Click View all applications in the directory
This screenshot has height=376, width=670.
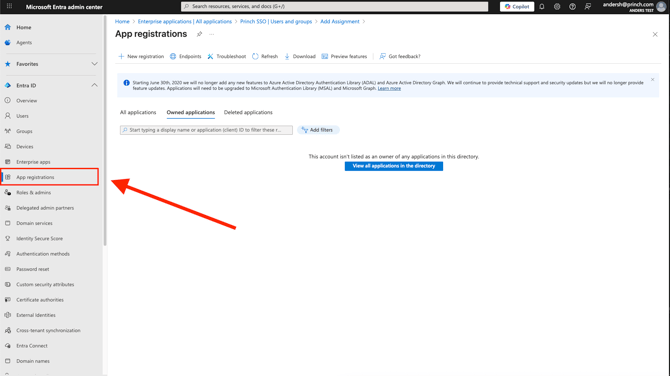(x=394, y=166)
